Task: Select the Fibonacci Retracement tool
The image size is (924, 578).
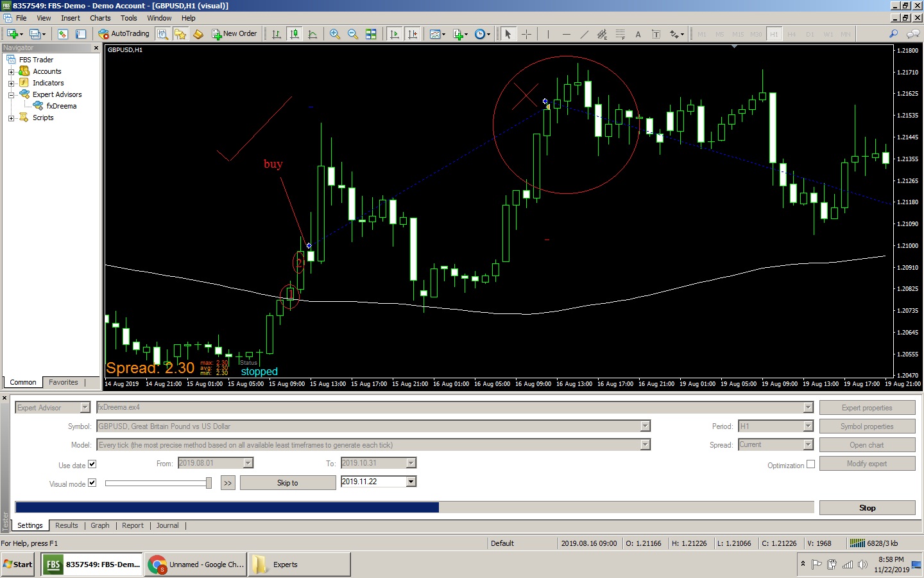Action: [620, 34]
